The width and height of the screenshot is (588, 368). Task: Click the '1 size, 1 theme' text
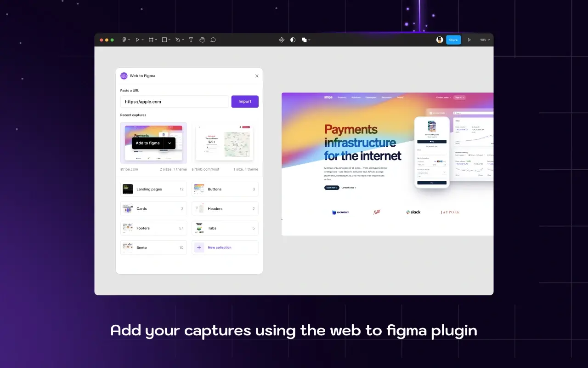point(246,169)
